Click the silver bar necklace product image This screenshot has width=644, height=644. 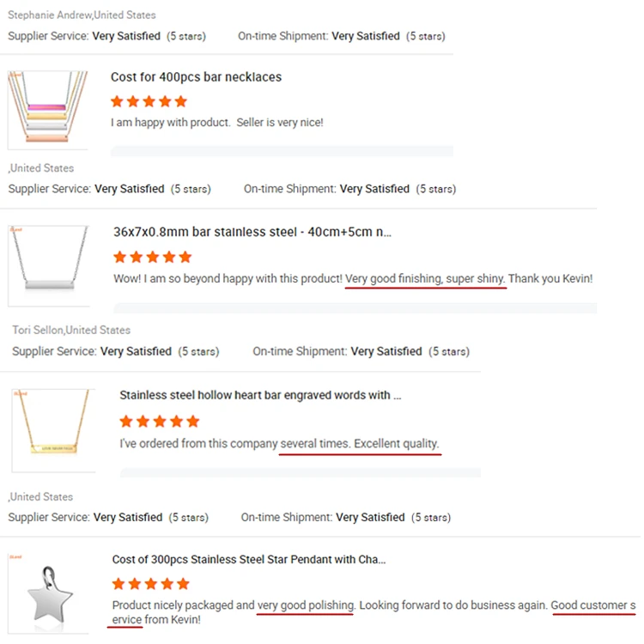pyautogui.click(x=48, y=264)
